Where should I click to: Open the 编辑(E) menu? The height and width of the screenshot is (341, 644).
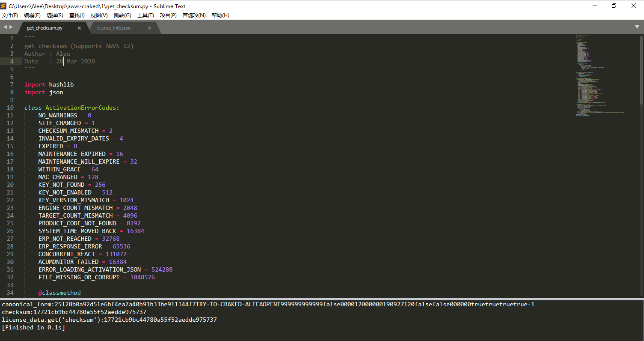[33, 15]
